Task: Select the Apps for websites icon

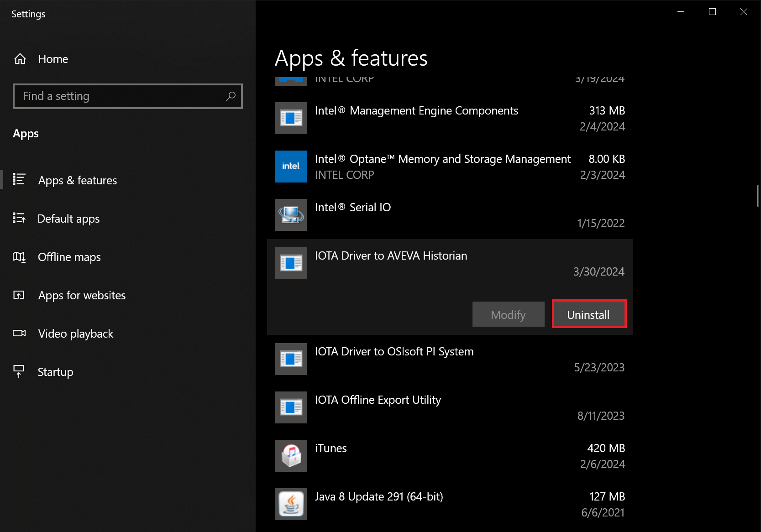Action: coord(19,295)
